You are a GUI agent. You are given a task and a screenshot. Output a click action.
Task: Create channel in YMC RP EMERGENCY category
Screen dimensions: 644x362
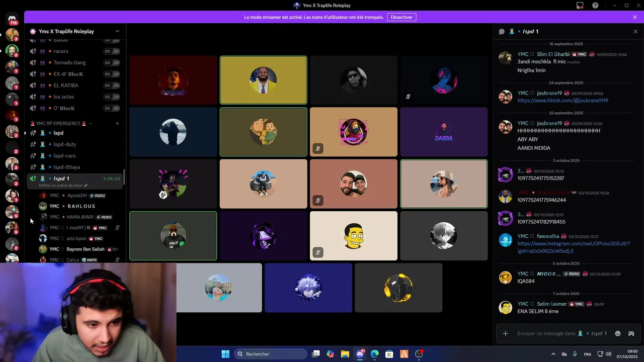click(x=117, y=123)
